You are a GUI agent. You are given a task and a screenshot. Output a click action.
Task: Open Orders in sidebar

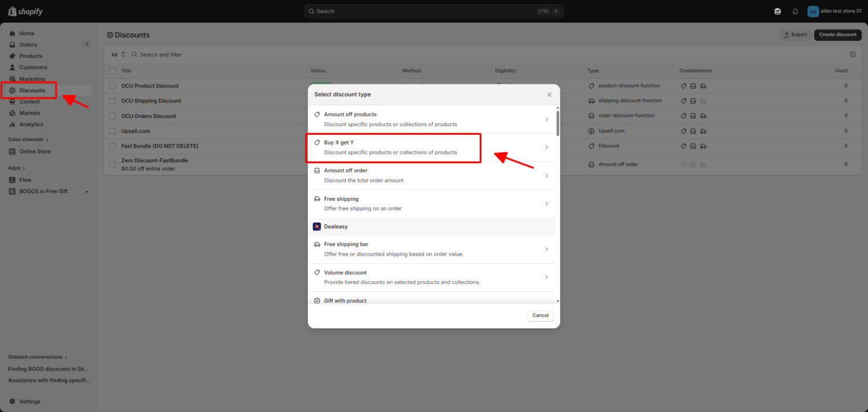(x=28, y=45)
